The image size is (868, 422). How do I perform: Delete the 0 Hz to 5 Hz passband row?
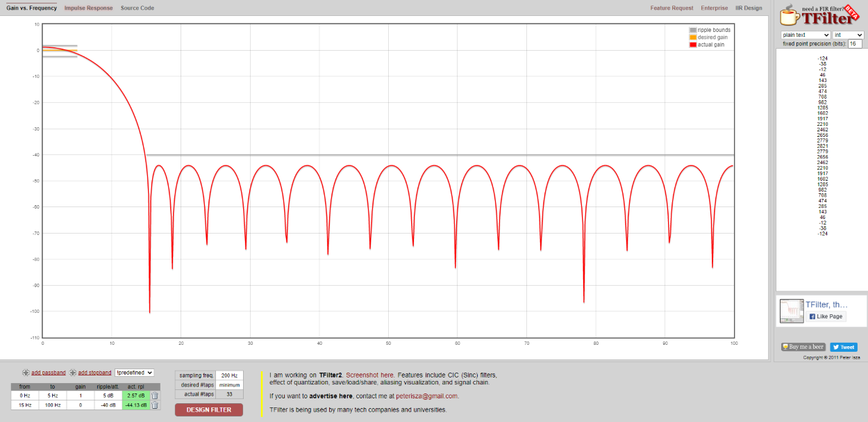(155, 396)
